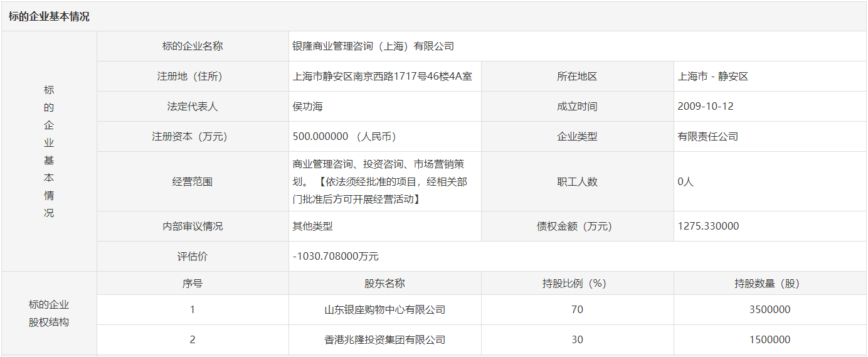Viewport: 868px width, 357px height.
Task: Click the label 债权金额（万元）
Action: tap(577, 226)
